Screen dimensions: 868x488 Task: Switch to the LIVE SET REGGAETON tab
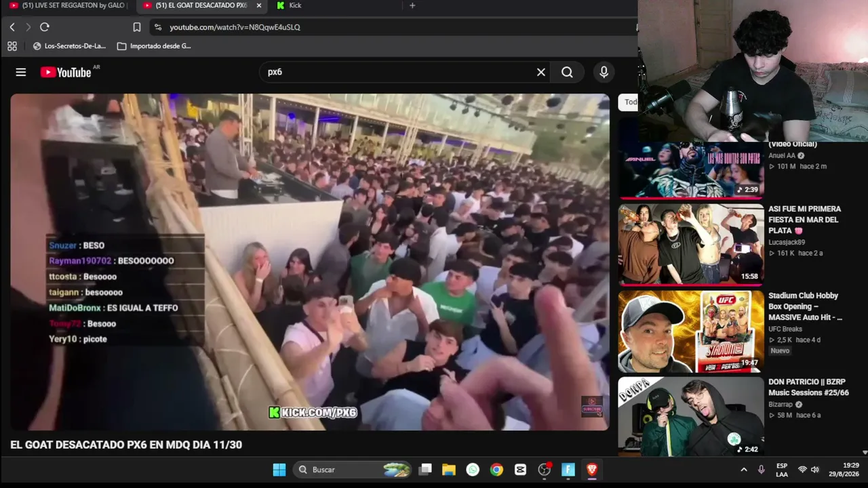point(68,5)
